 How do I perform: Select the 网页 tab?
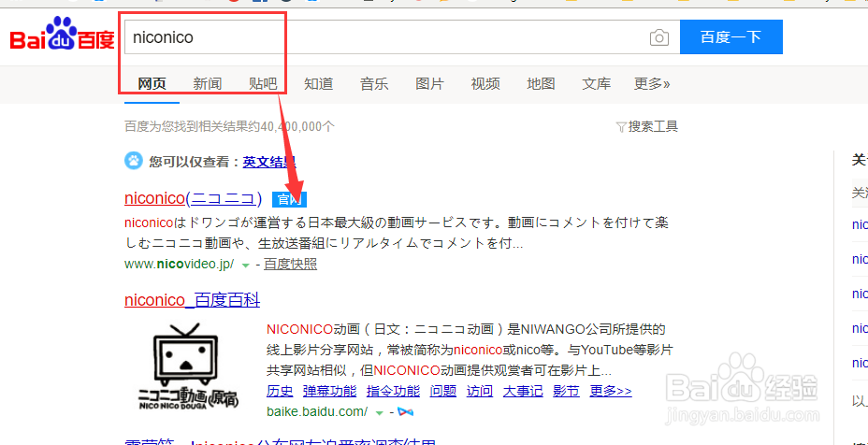[x=152, y=84]
